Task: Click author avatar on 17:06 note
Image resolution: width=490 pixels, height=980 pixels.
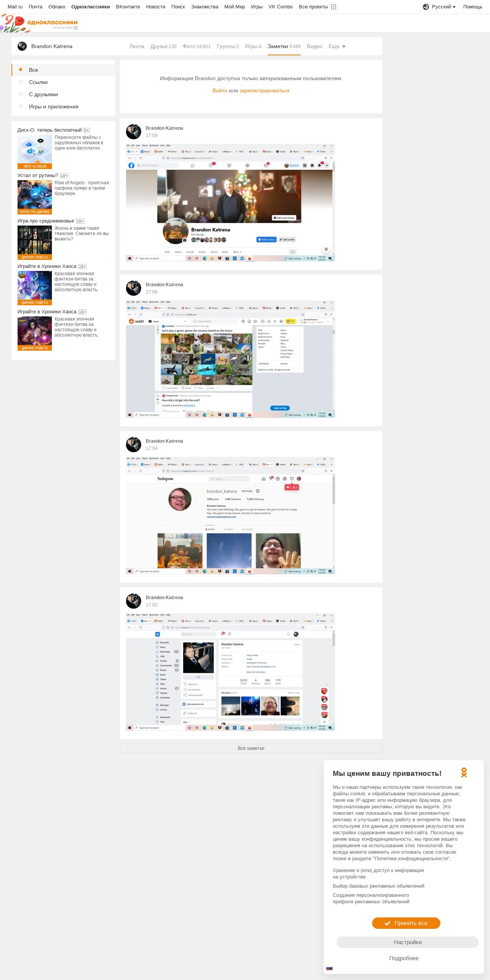Action: [x=134, y=288]
